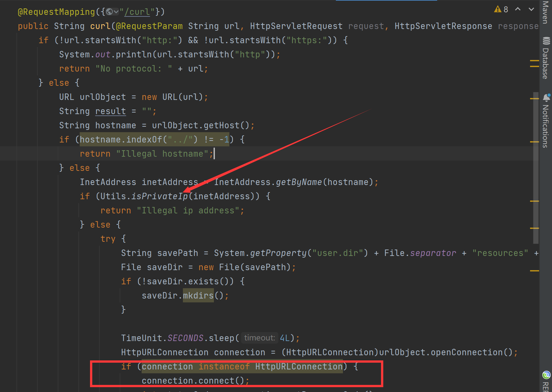
Task: Open the Maven tool window tab
Action: pos(546,13)
